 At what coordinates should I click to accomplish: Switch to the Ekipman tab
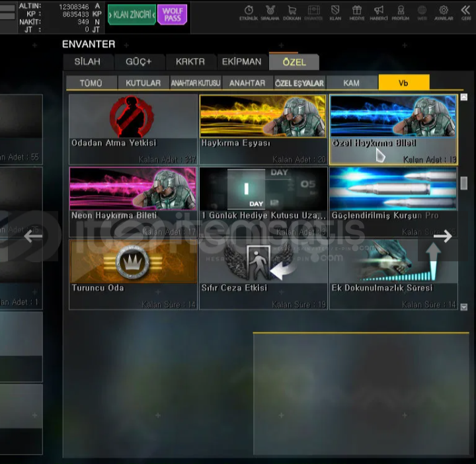tap(241, 62)
